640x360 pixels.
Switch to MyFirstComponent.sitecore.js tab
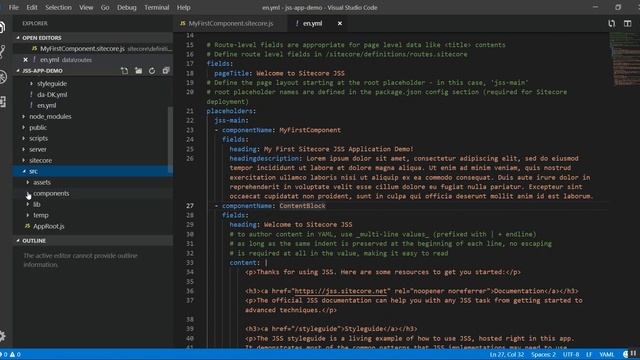pos(230,23)
